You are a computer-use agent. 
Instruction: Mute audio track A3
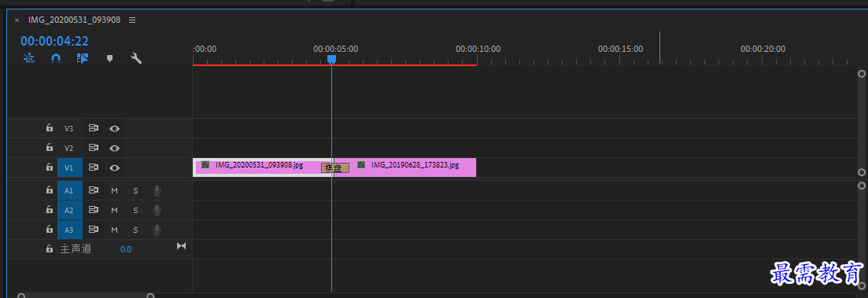click(x=115, y=230)
